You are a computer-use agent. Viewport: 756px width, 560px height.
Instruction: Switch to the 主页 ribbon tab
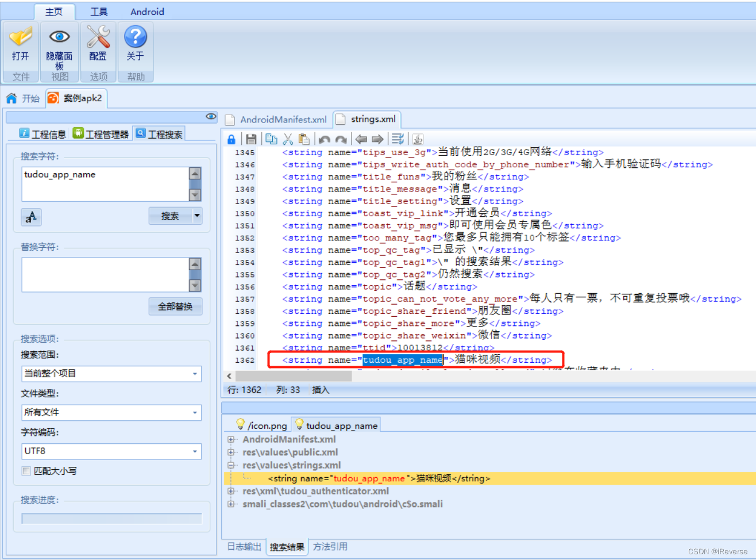(x=54, y=11)
